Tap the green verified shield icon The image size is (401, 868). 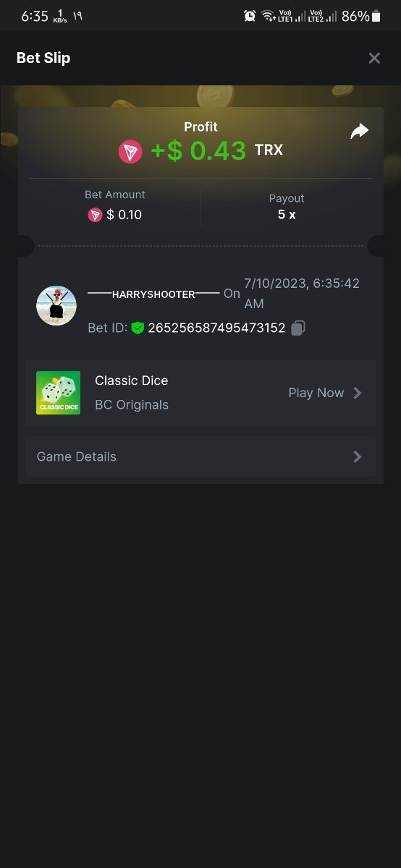[138, 328]
